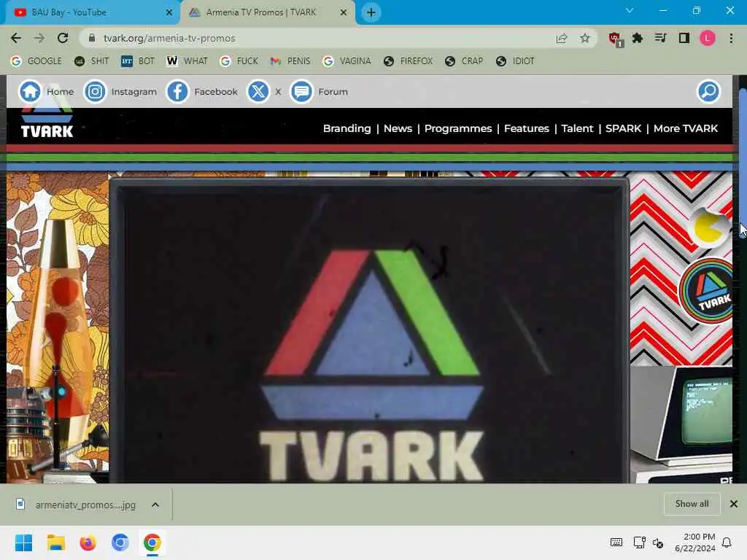Open a new tab with plus button

371,12
